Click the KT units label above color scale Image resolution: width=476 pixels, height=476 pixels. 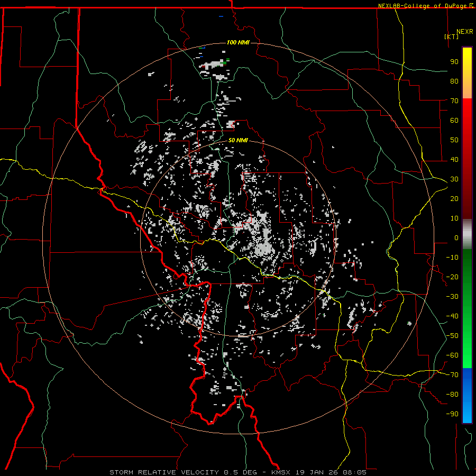(x=452, y=36)
